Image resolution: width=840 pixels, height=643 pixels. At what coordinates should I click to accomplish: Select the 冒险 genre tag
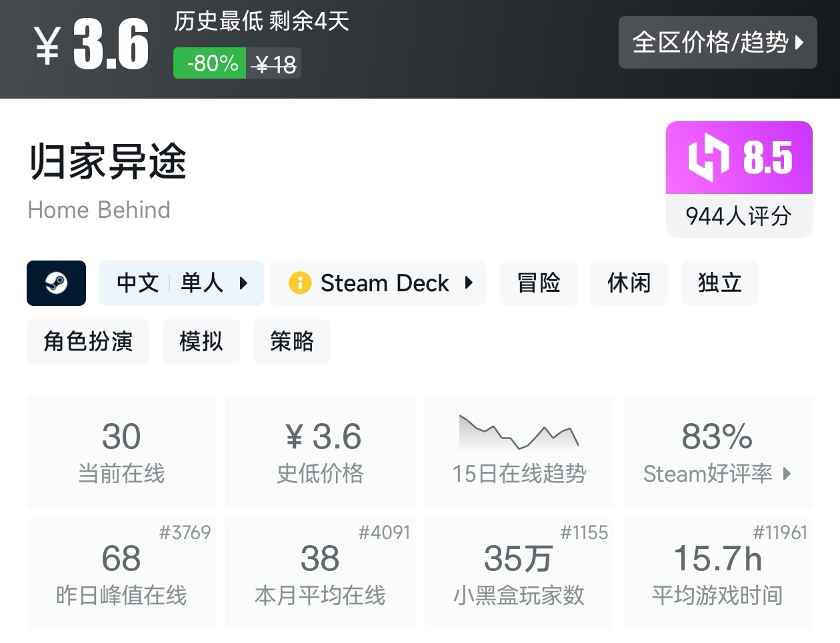538,283
